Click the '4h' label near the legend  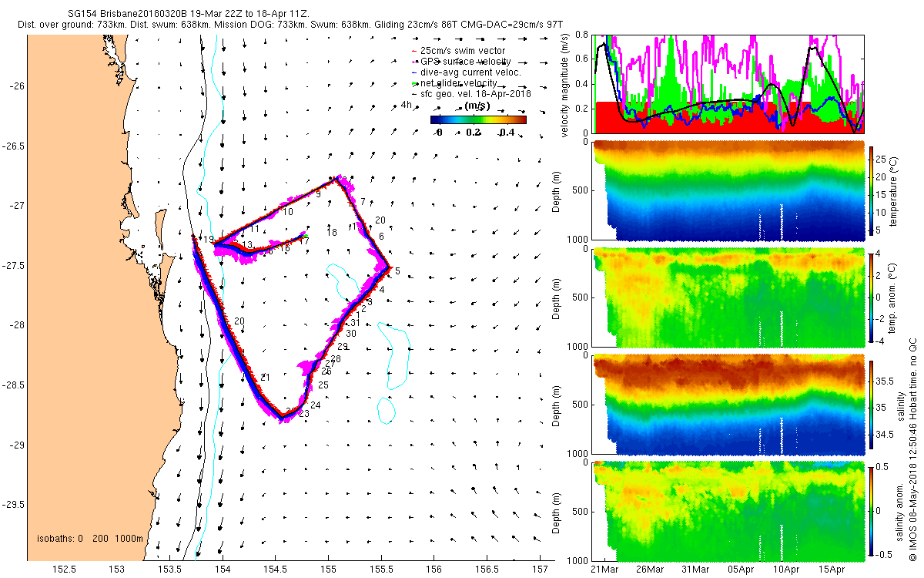[407, 106]
